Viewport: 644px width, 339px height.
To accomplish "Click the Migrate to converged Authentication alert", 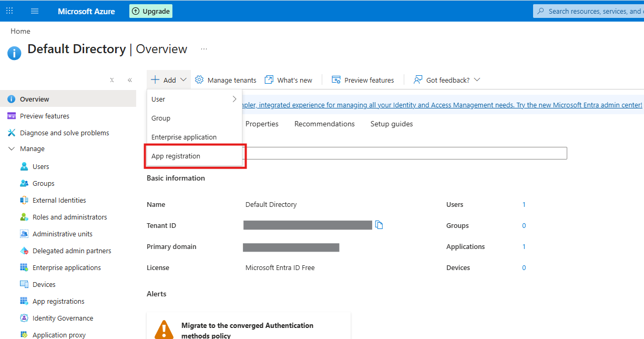I will [249, 326].
